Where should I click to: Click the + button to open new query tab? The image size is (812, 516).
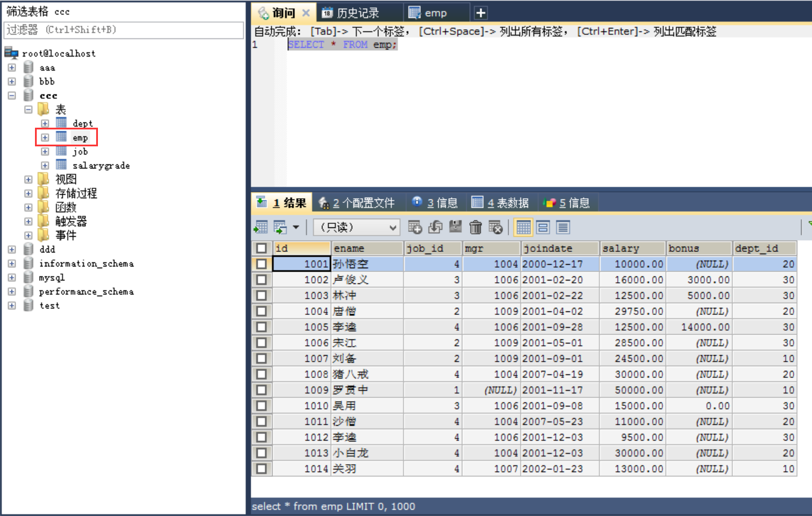pyautogui.click(x=478, y=10)
